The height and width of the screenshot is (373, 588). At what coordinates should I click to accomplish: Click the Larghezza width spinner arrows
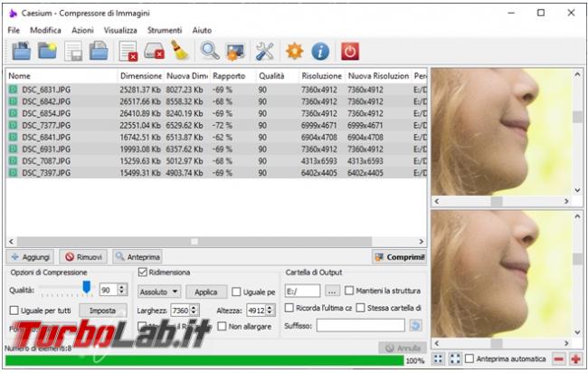click(x=194, y=311)
